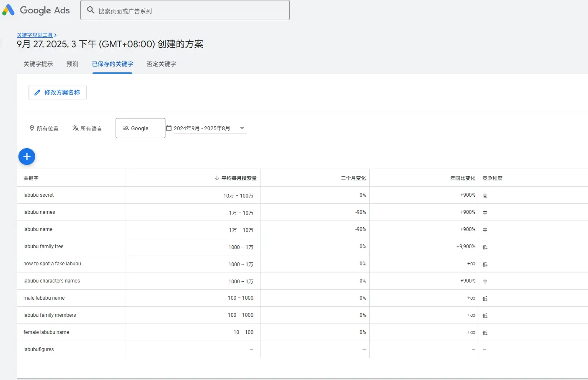The width and height of the screenshot is (588, 380).
Task: Click the Google Ads logo
Action: pos(8,10)
